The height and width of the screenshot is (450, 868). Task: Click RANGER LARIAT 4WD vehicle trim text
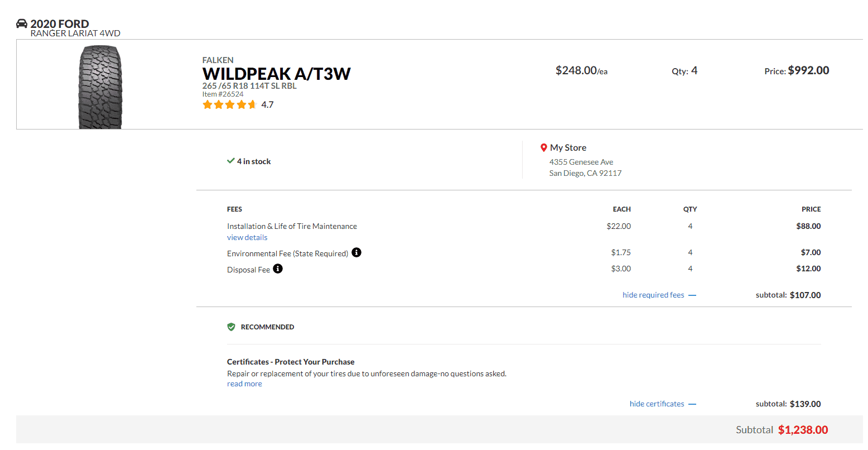coord(75,33)
